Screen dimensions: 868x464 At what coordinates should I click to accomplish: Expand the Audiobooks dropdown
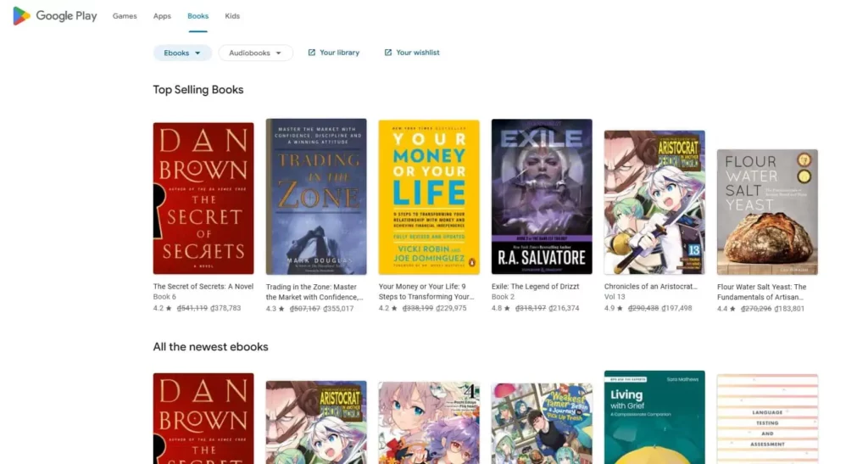pyautogui.click(x=255, y=53)
